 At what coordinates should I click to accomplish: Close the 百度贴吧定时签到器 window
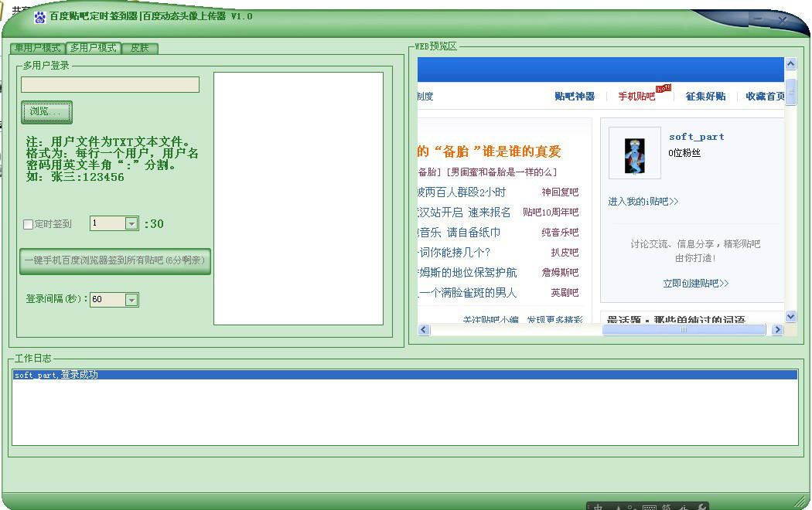coord(783,20)
